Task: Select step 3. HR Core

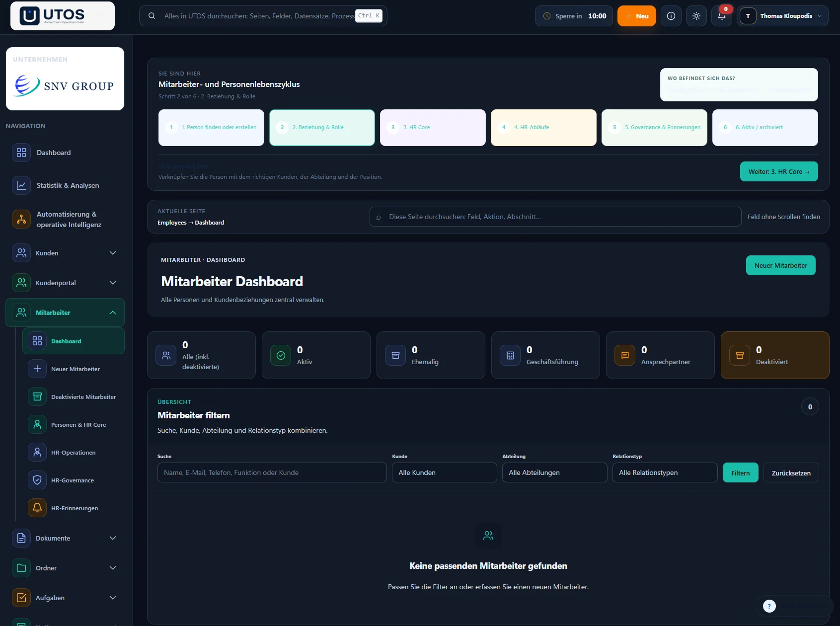Action: click(x=433, y=128)
